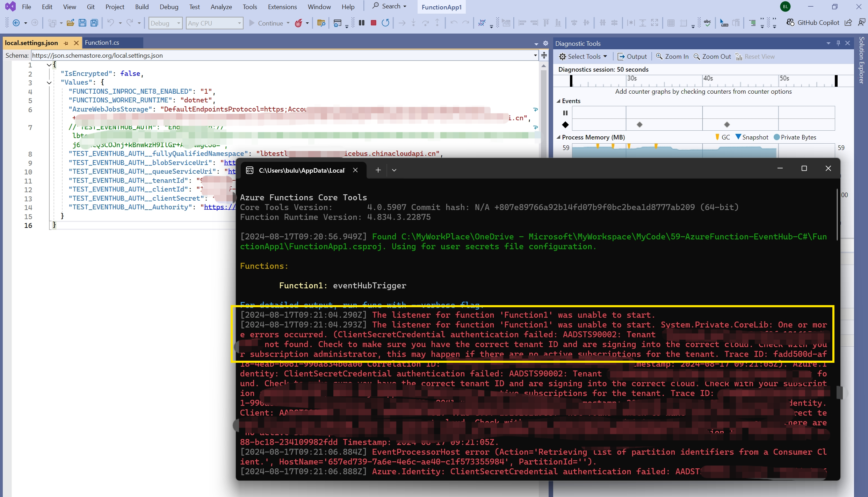Restart debugging with the circular arrow

coord(385,23)
